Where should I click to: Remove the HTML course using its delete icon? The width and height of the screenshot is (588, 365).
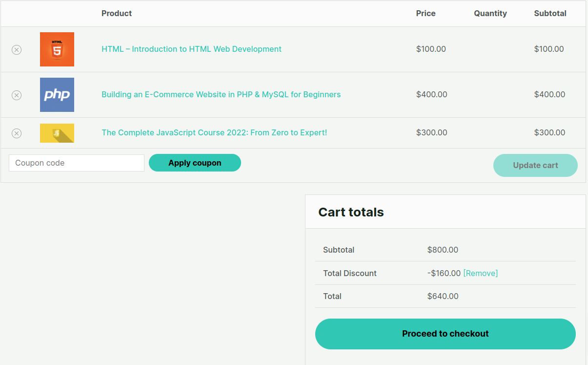[17, 49]
